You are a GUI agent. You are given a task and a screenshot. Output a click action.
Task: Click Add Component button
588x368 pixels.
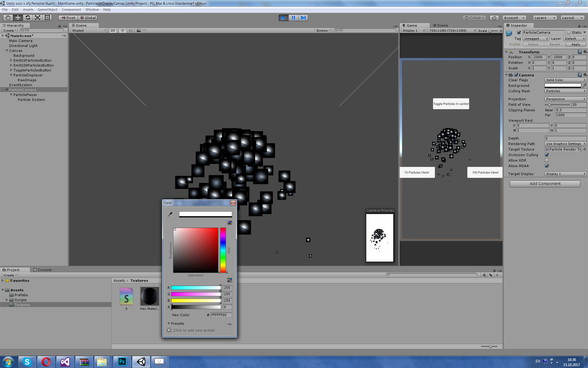pos(545,184)
